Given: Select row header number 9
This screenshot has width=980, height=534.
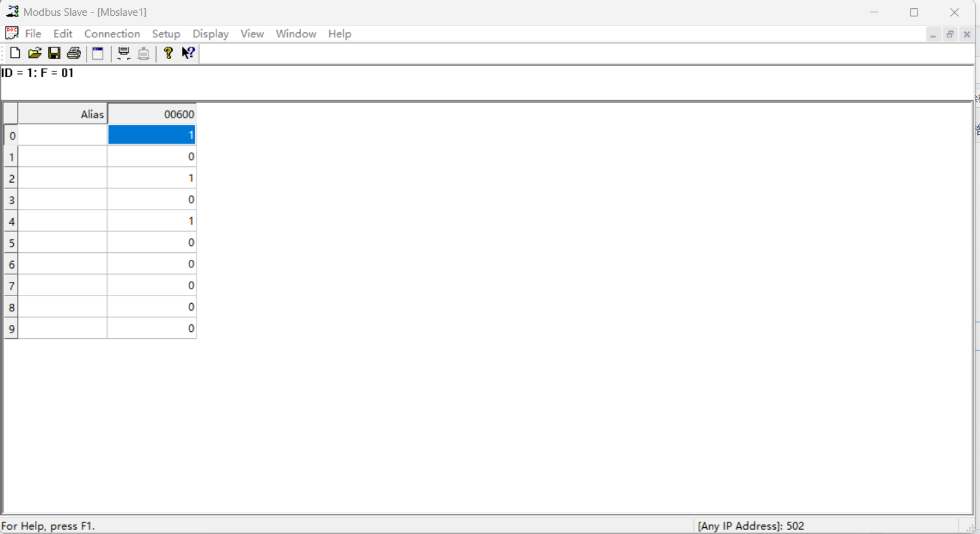Looking at the screenshot, I should tap(11, 329).
